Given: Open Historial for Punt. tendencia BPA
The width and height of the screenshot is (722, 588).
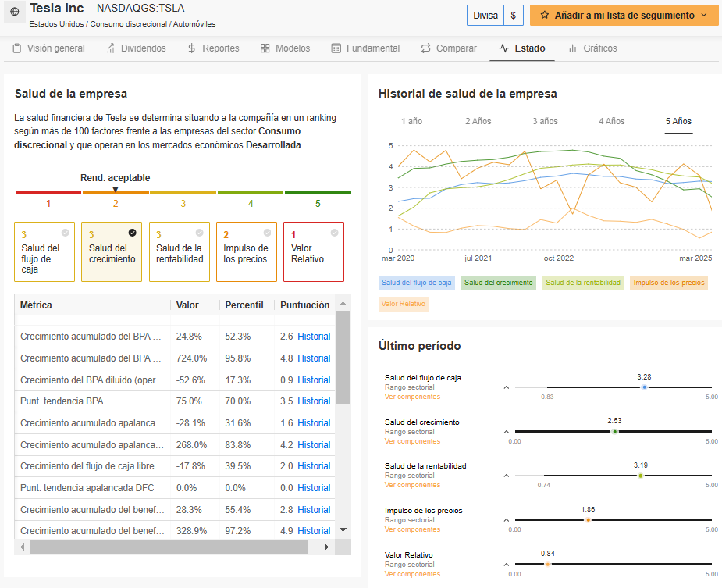Looking at the screenshot, I should (314, 401).
